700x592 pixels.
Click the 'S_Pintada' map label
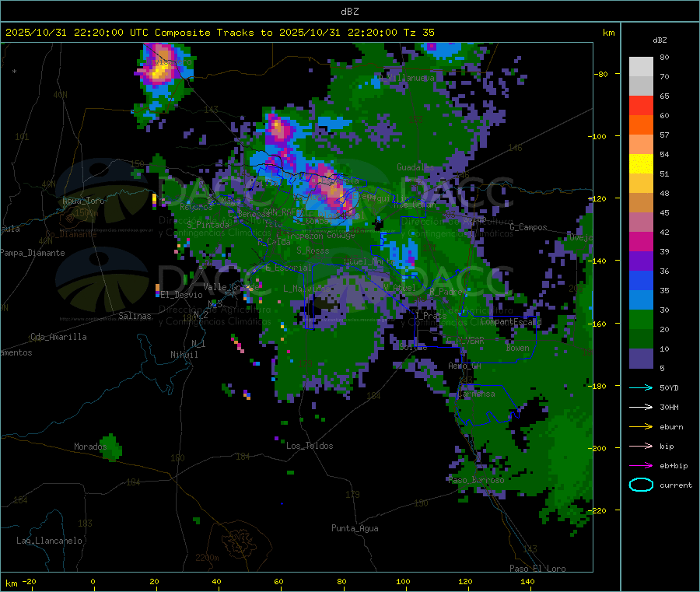[x=208, y=224]
